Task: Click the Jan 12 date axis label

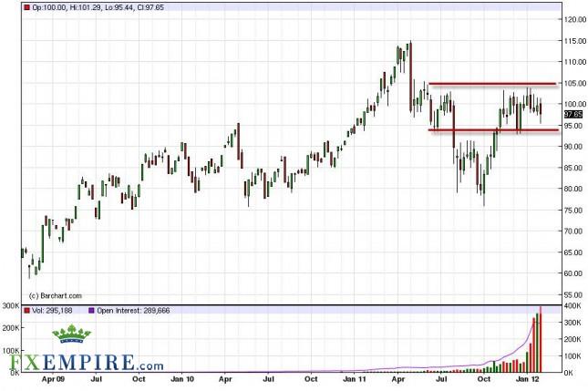Action: [x=527, y=379]
